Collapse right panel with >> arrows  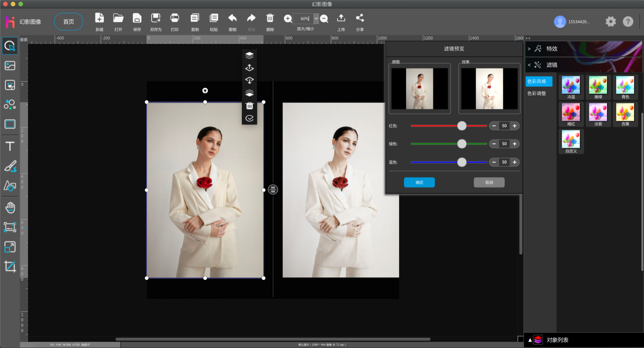click(528, 38)
